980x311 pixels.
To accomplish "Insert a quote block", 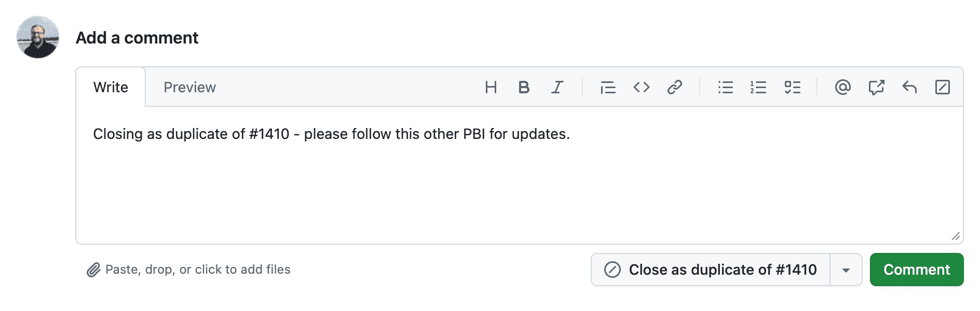I will coord(608,87).
